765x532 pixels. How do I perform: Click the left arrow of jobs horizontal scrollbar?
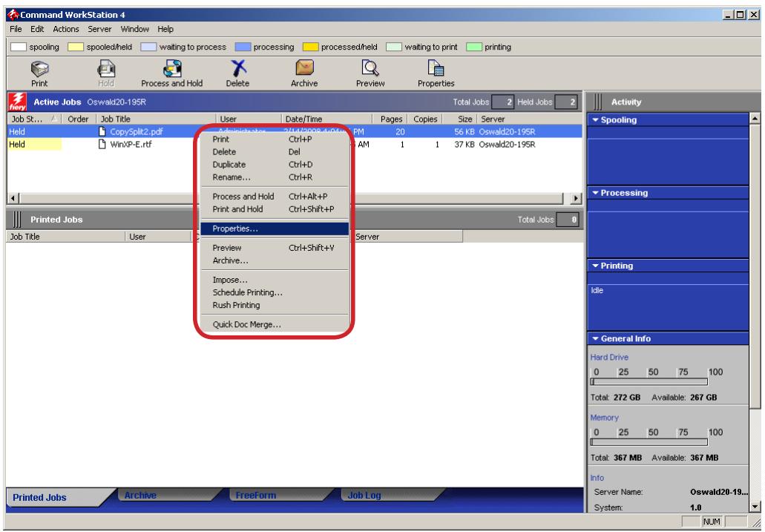pos(13,198)
